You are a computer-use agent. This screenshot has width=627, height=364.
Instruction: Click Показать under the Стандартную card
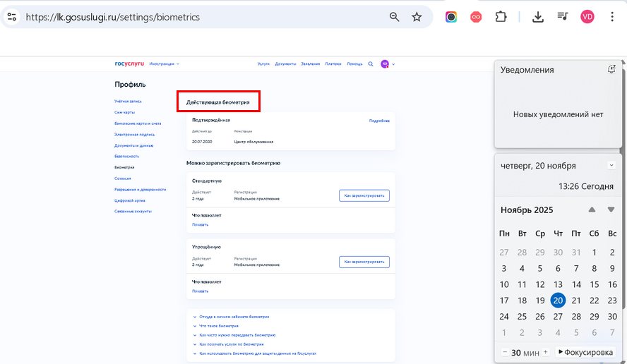[200, 225]
